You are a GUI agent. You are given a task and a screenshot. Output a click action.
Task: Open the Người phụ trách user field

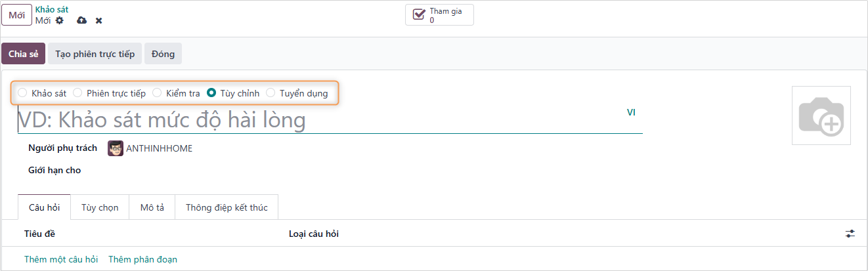point(158,148)
